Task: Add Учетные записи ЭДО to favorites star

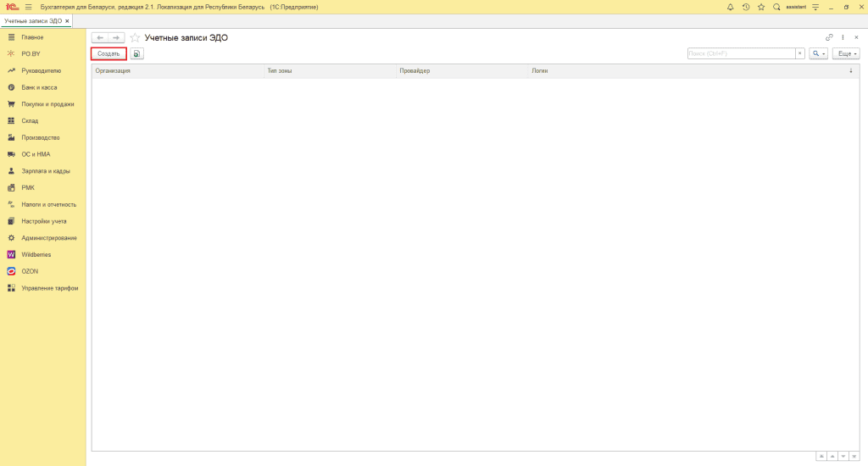Action: (x=135, y=38)
